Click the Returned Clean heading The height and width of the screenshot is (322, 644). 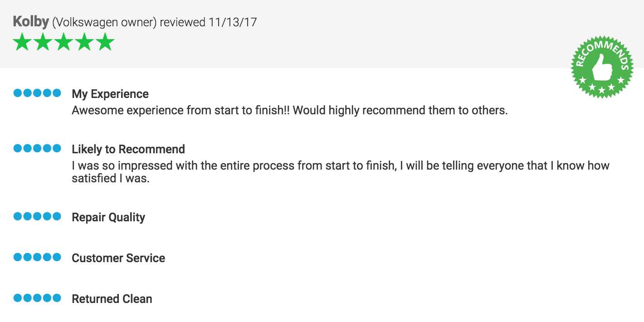click(x=112, y=299)
